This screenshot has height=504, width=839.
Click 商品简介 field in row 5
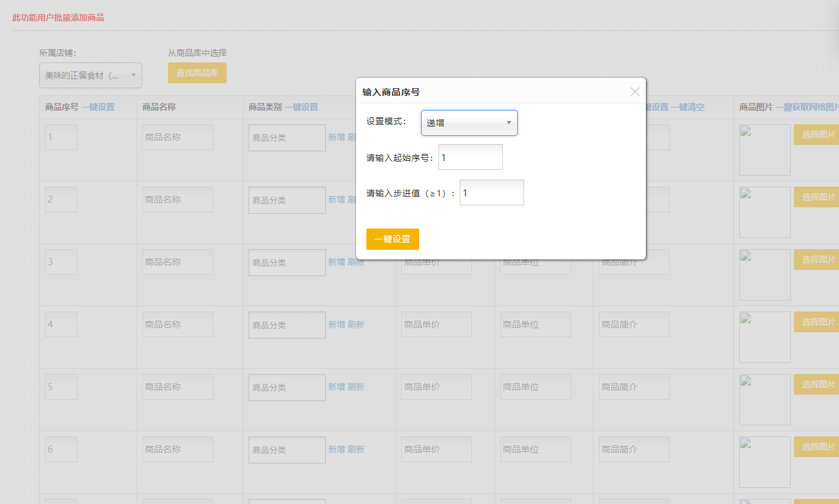pos(634,387)
